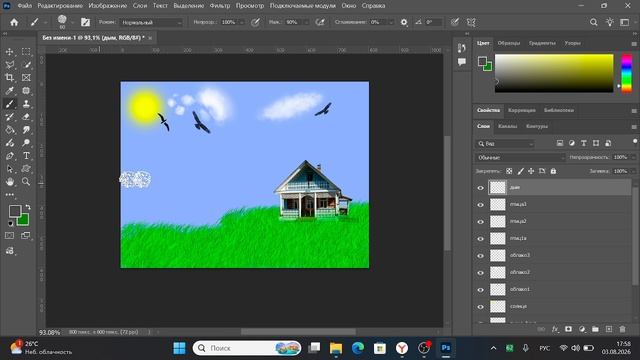
Task: Select the Paint Bucket tool
Action: (x=9, y=130)
